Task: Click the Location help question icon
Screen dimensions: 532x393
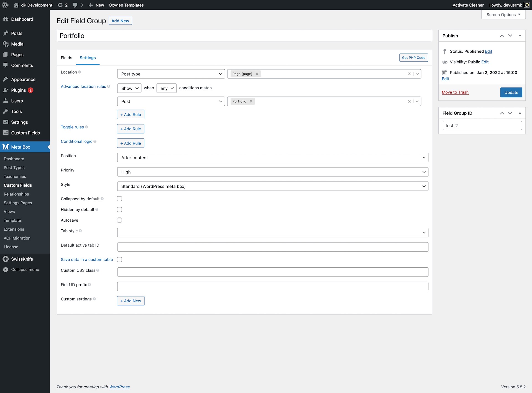Action: pyautogui.click(x=80, y=72)
